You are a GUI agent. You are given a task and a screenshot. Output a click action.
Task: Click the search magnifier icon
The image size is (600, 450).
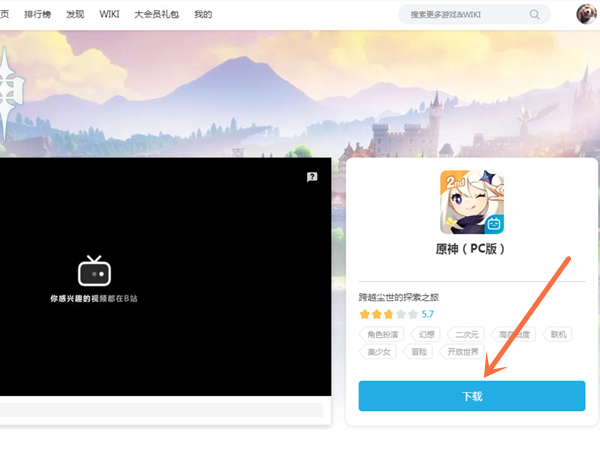click(x=535, y=15)
